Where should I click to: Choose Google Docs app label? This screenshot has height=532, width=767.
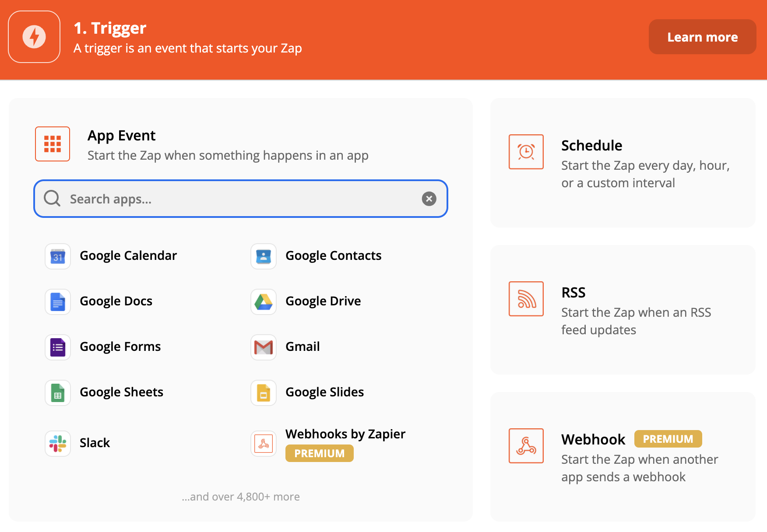(116, 301)
